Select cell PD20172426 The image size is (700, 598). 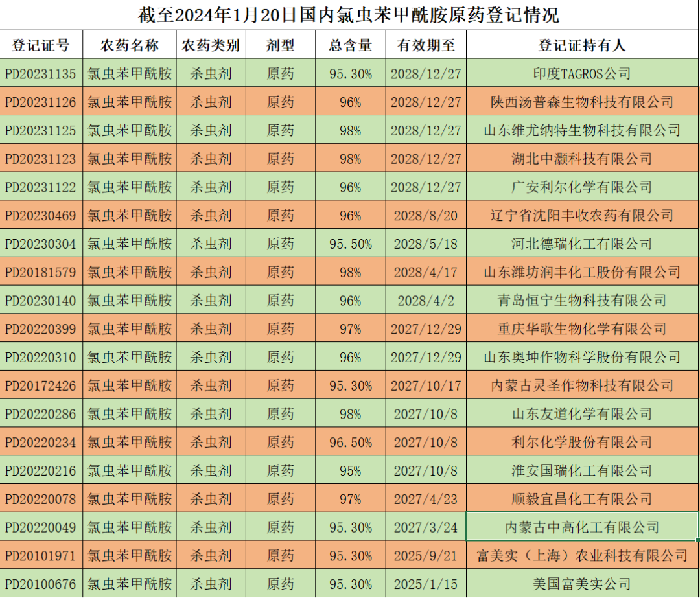coord(41,385)
